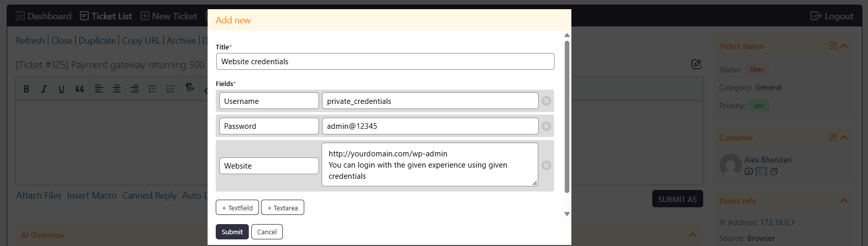Screen dimensions: 868x246
Task: Delete the Website field row
Action: [546, 166]
